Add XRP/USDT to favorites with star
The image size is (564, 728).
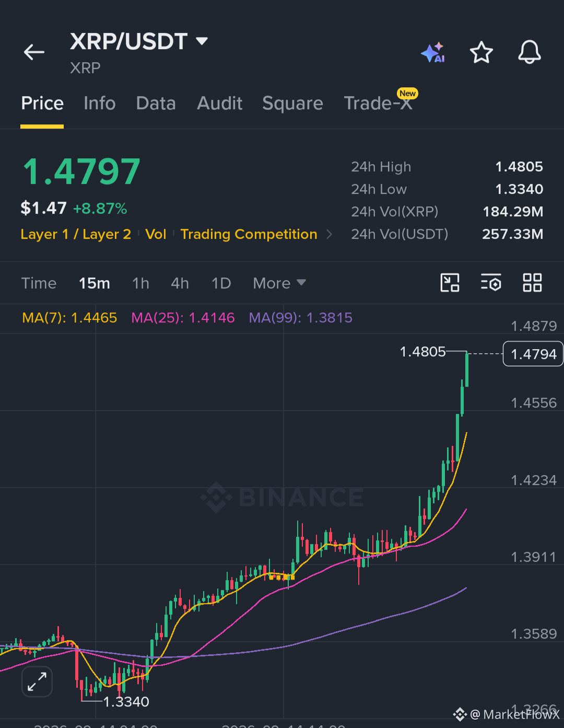(x=481, y=52)
